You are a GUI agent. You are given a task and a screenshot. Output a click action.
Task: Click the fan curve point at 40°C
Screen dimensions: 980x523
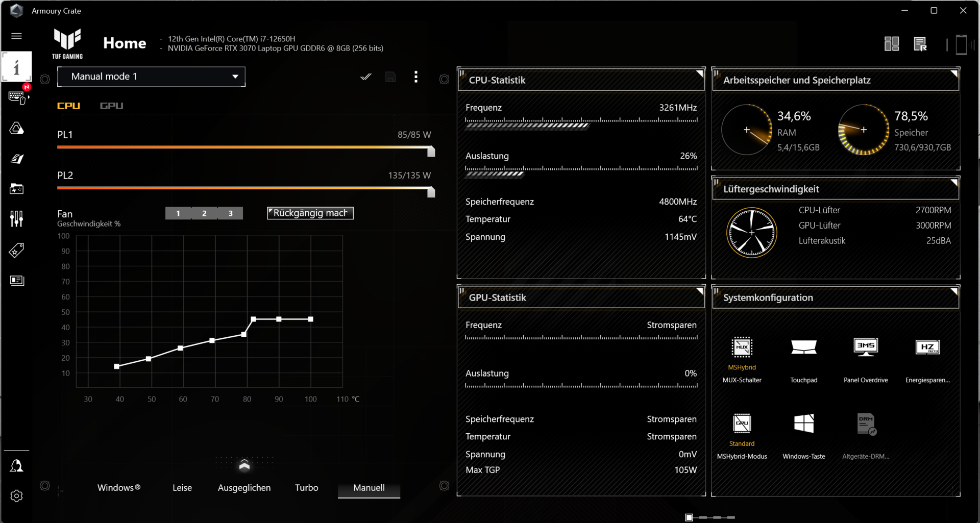[117, 366]
